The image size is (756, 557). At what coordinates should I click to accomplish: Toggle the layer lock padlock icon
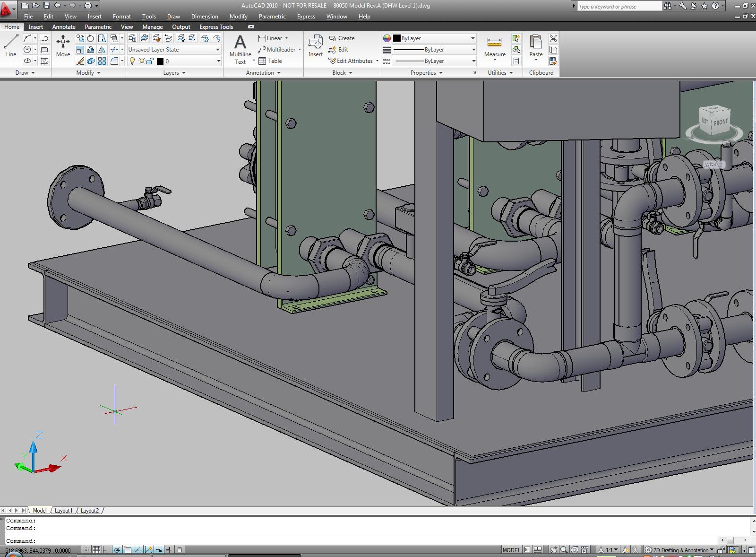[x=150, y=61]
